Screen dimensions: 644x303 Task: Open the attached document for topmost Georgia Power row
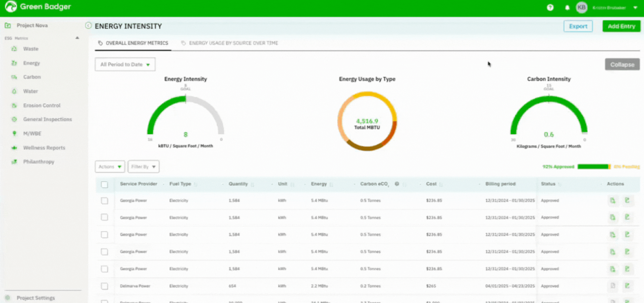pyautogui.click(x=613, y=200)
